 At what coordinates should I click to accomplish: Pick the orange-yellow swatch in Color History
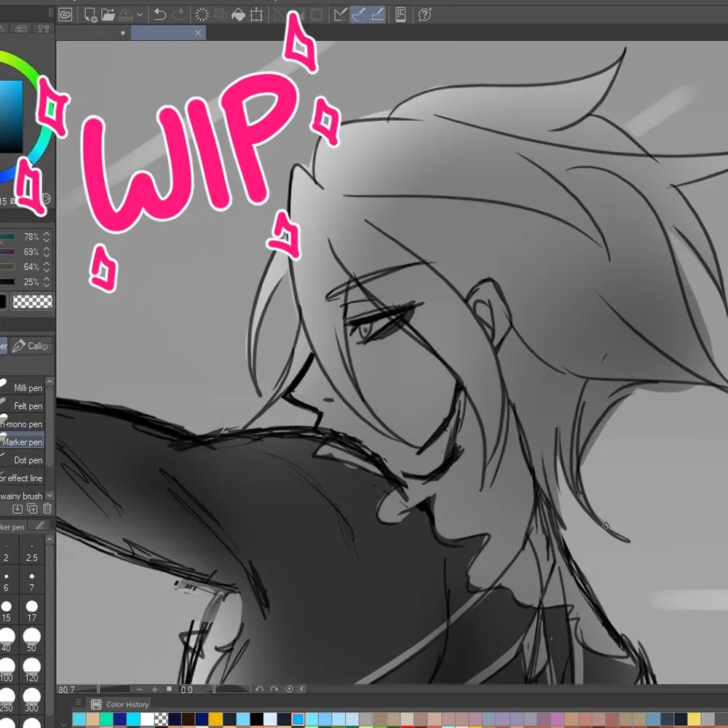pos(215,719)
